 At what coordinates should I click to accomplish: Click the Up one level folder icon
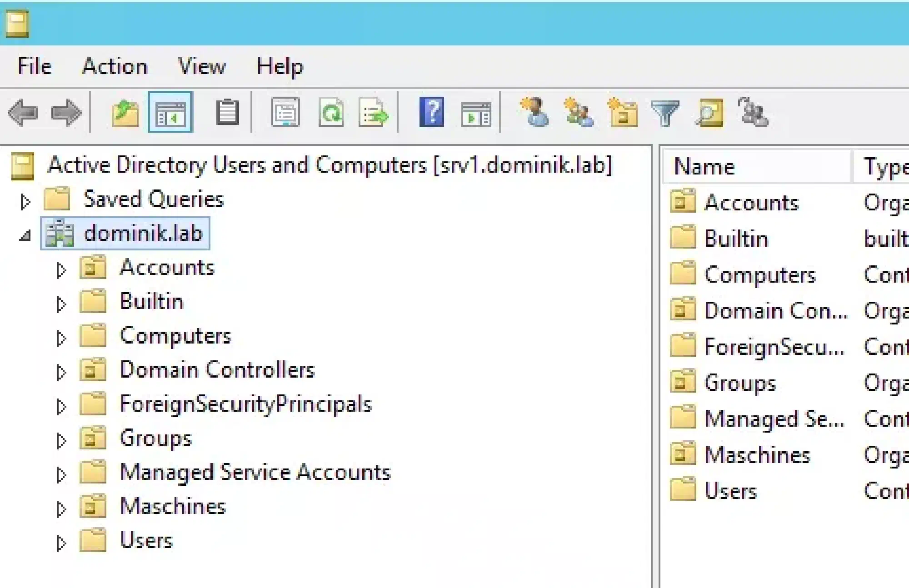click(125, 113)
